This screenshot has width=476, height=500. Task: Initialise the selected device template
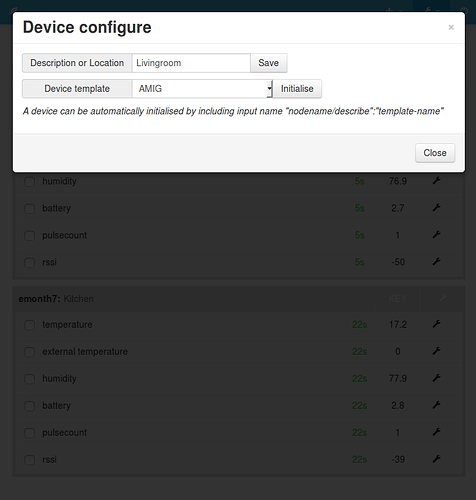click(297, 89)
